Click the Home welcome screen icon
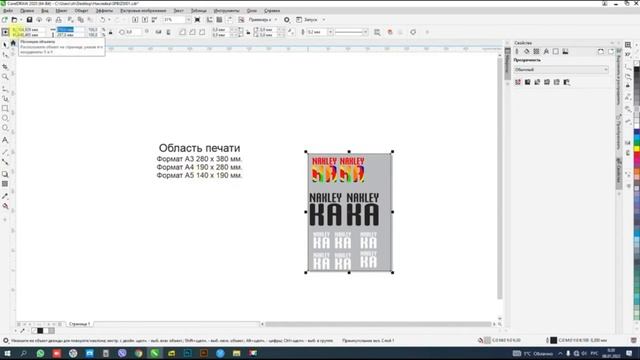The height and width of the screenshot is (360, 640). [13, 43]
